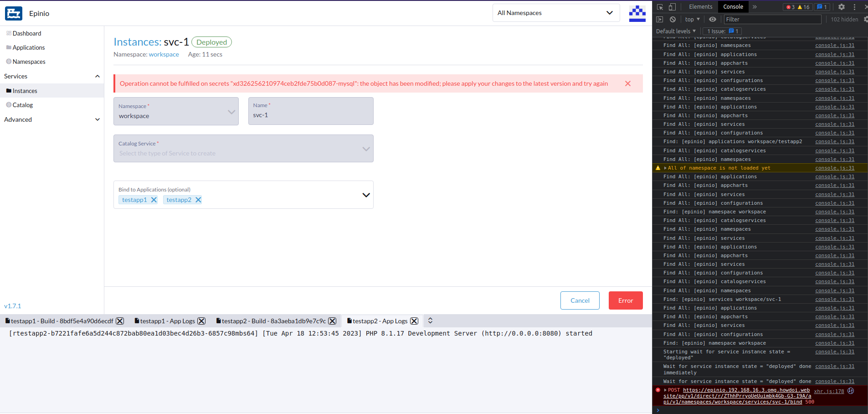
Task: Open the All Namespaces dropdown
Action: (555, 12)
